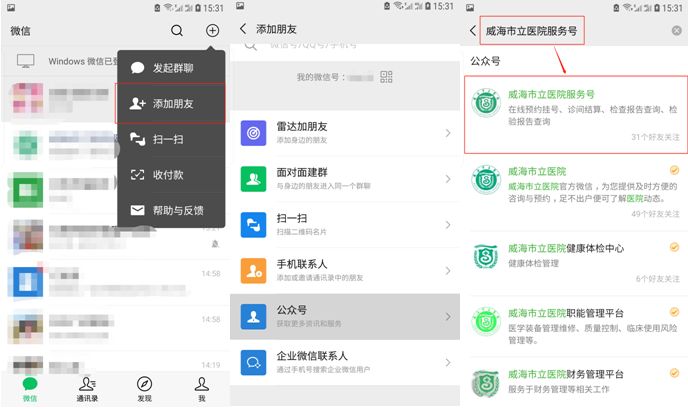Image resolution: width=688 pixels, height=409 pixels.
Task: Tap the plus circle icon in WeChat header
Action: point(212,30)
